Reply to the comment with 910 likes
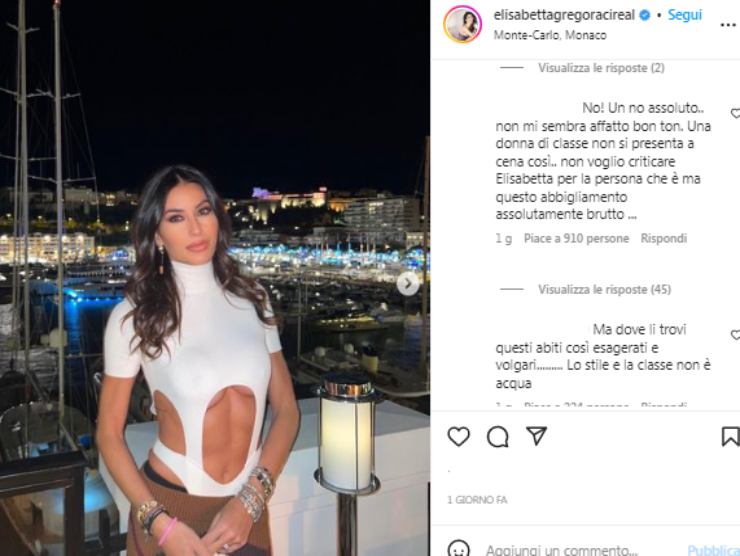Image resolution: width=740 pixels, height=556 pixels. click(663, 238)
